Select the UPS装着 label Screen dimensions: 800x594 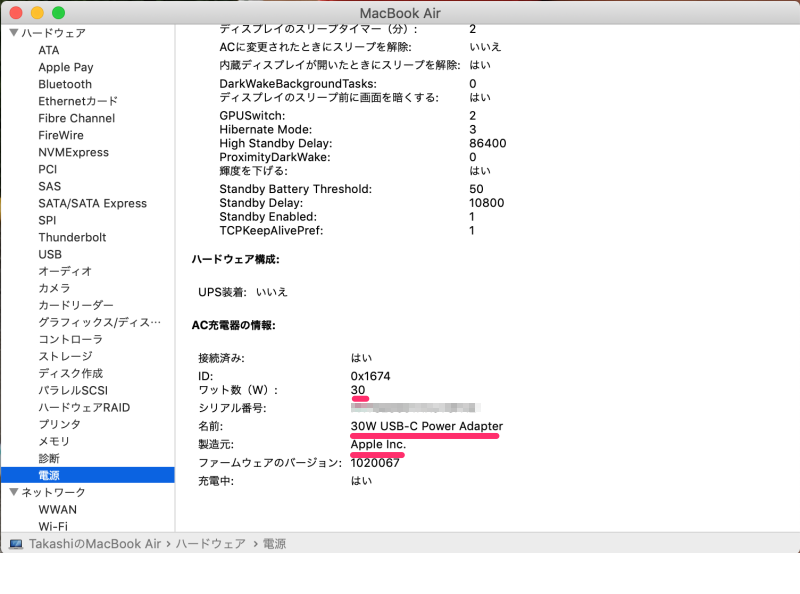click(x=222, y=292)
